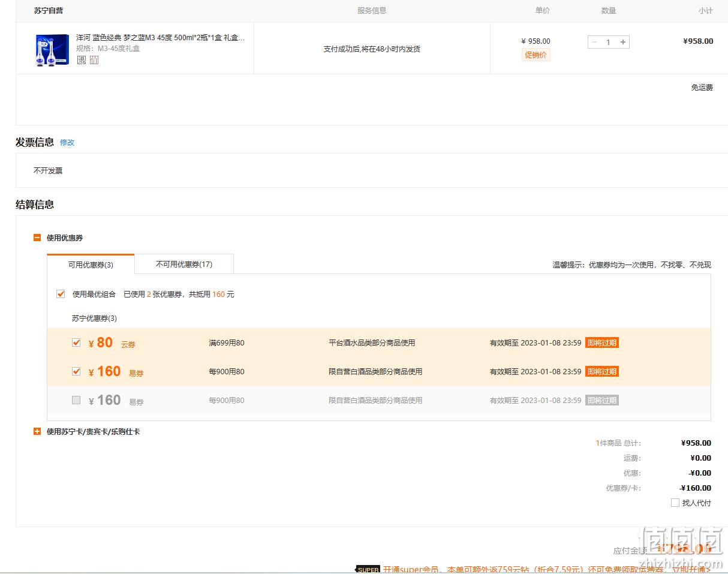Toggle the 使用最优组合 checkbox
Viewport: 728px width, 574px height.
click(61, 294)
